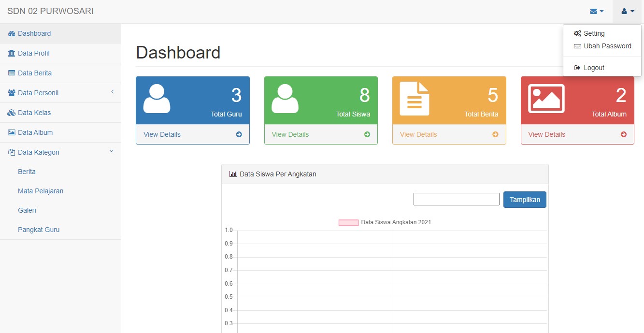Select Setting from the user menu
Screen dimensions: 644x333
point(594,33)
